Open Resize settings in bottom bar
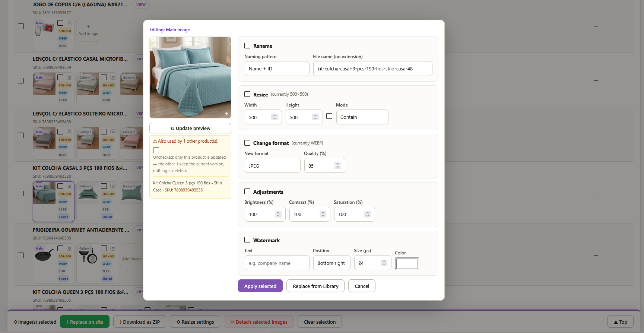 (x=195, y=322)
